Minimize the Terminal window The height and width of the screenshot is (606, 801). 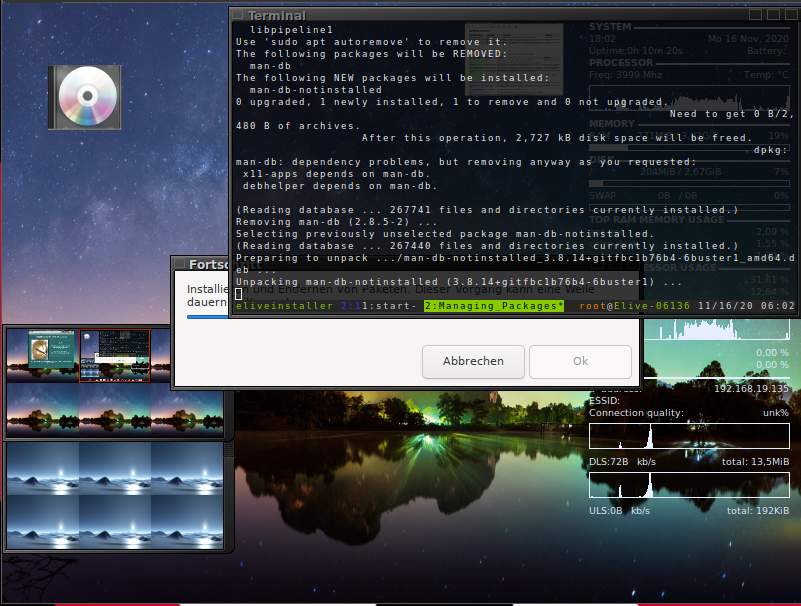point(756,15)
